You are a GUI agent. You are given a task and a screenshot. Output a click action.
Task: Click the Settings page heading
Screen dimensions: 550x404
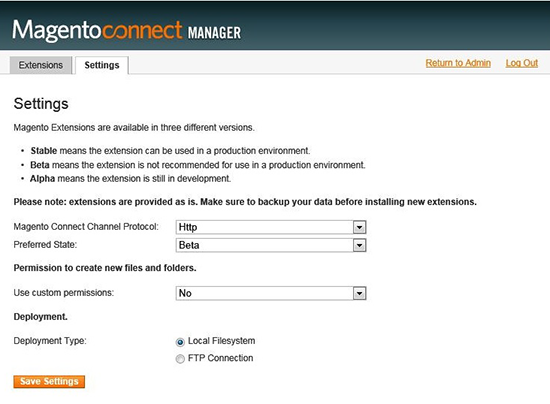pos(41,104)
